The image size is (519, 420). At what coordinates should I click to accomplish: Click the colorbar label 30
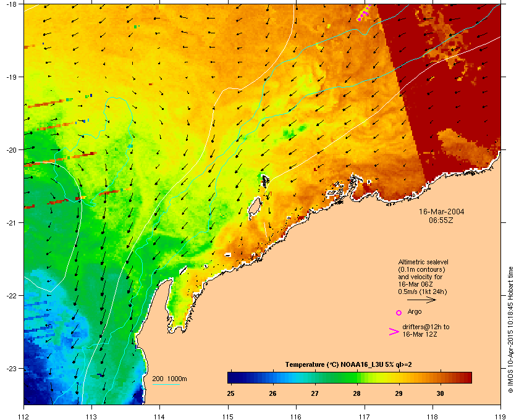[x=440, y=393]
